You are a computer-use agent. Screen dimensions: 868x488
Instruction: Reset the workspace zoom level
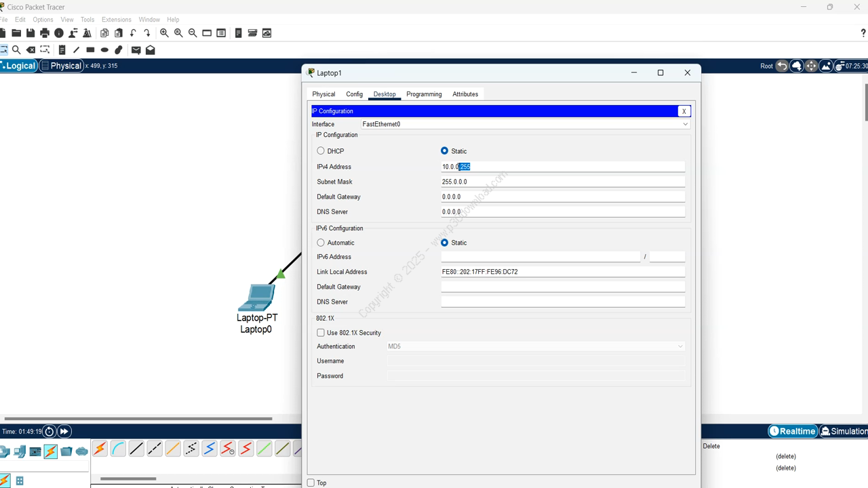[178, 33]
